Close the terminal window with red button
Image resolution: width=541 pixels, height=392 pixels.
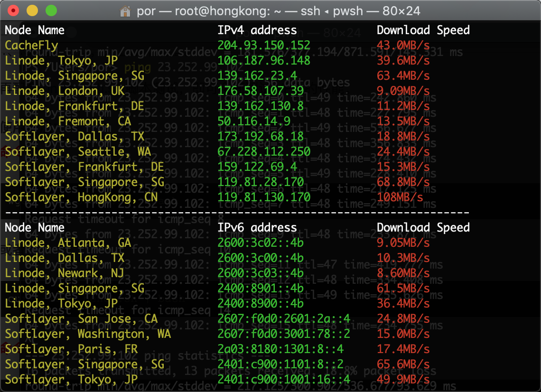[x=13, y=11]
